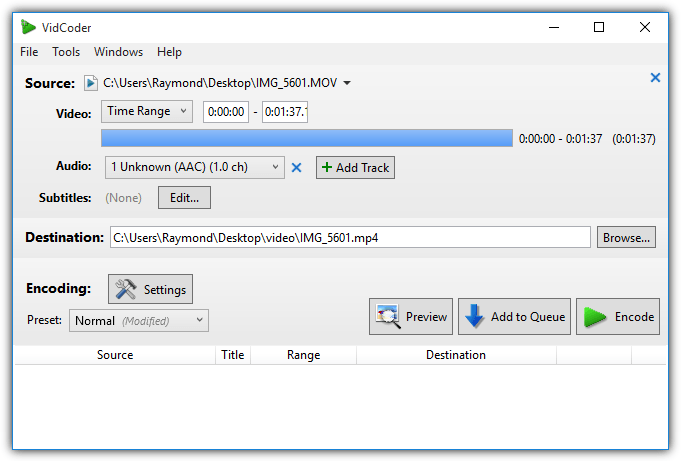Click the Destination column header
681x461 pixels.
pyautogui.click(x=456, y=355)
